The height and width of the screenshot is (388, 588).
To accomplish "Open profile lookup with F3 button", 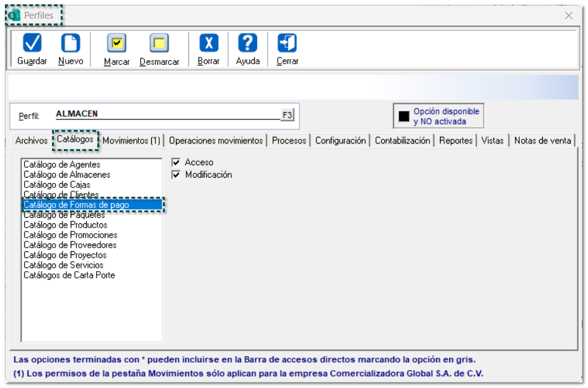I will (287, 114).
